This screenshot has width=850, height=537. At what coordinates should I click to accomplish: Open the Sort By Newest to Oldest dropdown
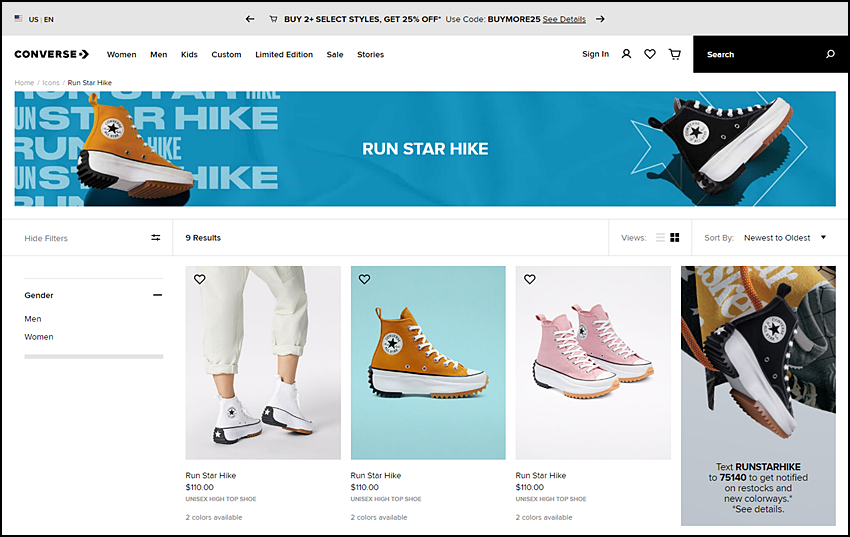784,237
